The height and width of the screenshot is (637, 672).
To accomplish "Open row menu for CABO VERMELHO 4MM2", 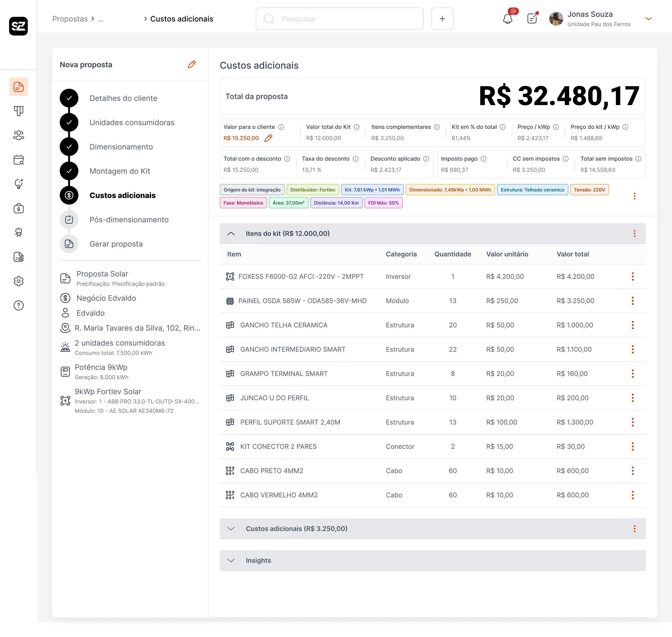I will (632, 495).
